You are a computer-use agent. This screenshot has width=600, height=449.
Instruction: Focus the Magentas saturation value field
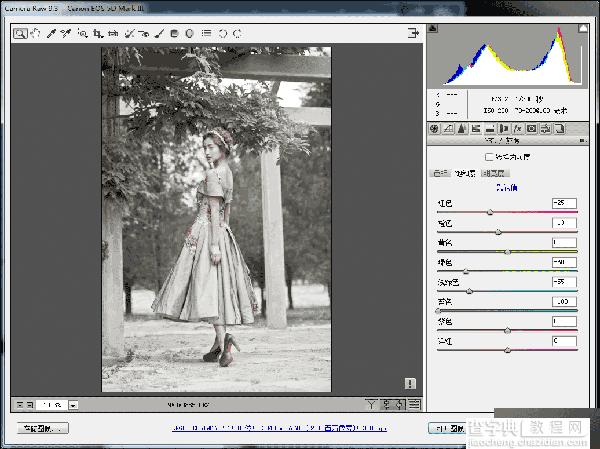[x=564, y=341]
